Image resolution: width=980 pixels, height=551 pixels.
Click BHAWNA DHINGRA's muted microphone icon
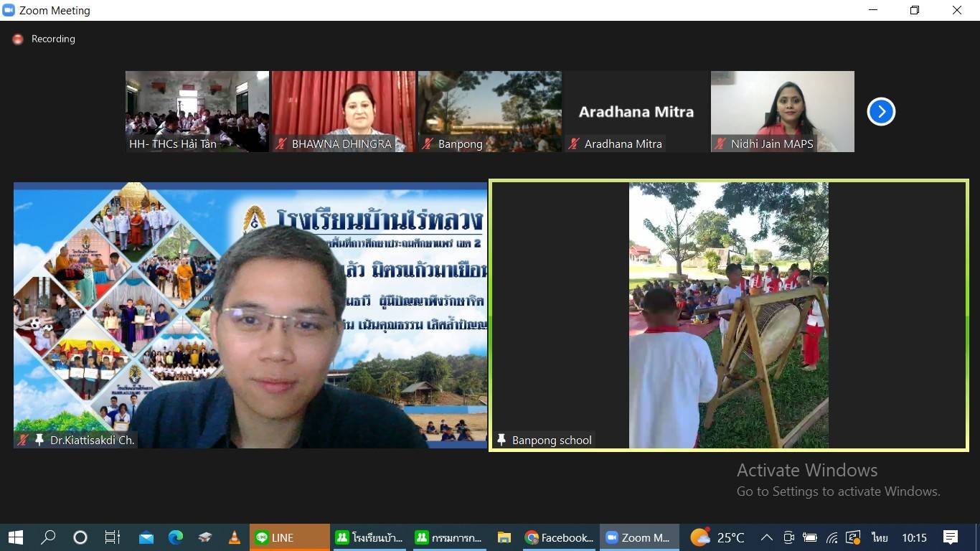[281, 143]
